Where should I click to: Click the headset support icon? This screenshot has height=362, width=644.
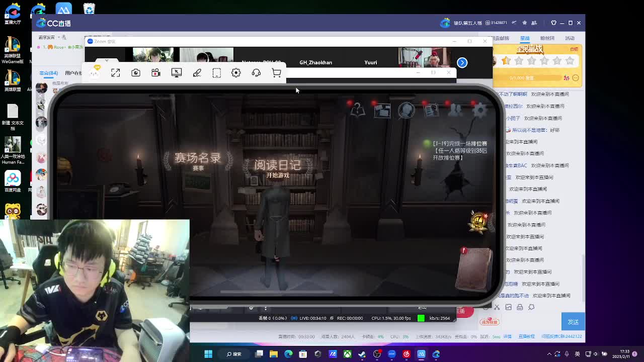[256, 73]
